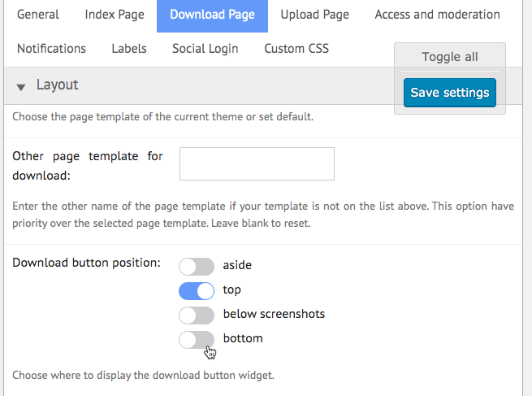Turn on below screenshots toggle

coord(197,315)
